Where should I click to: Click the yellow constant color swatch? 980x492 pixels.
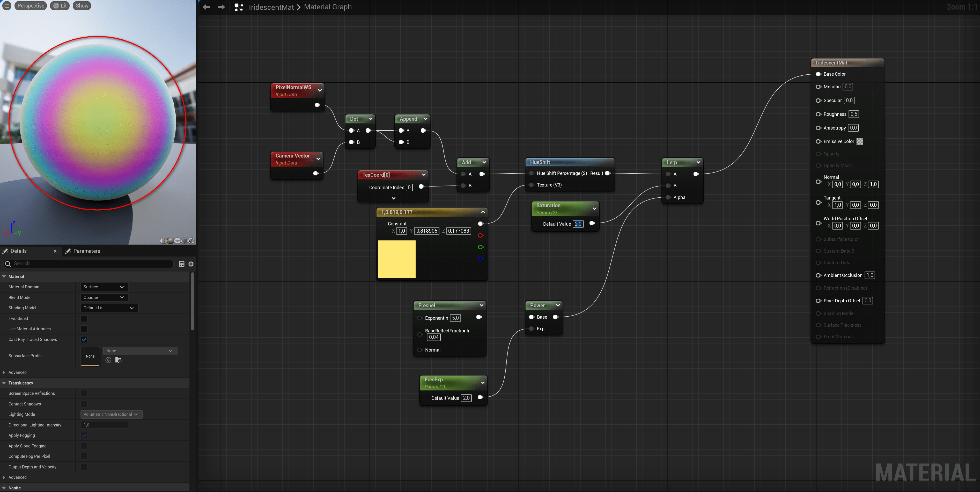pos(397,259)
